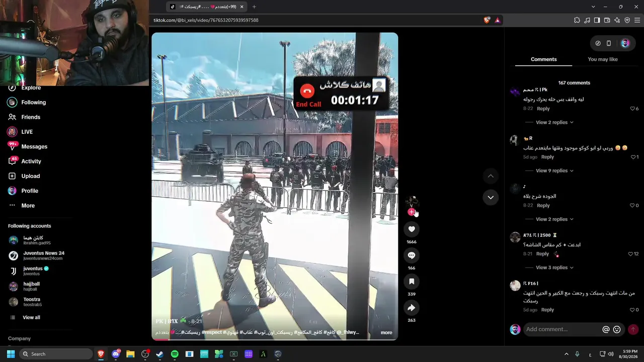Go to the previous video with the up arrow
Screen dimensions: 644x362
tap(491, 176)
